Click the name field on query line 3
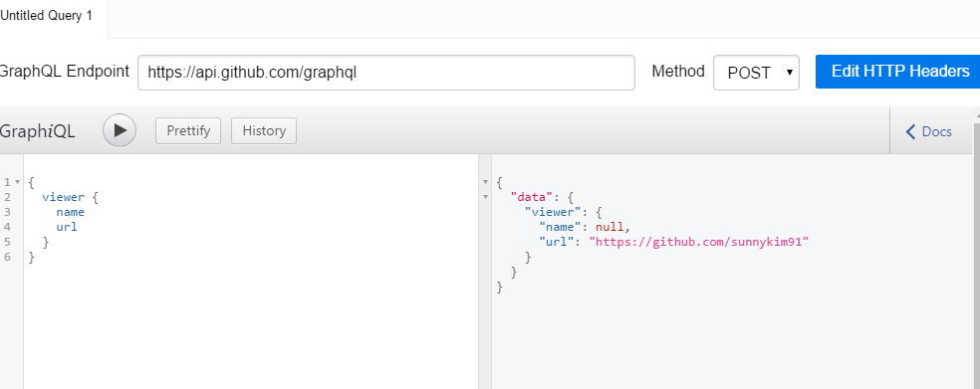 [70, 212]
